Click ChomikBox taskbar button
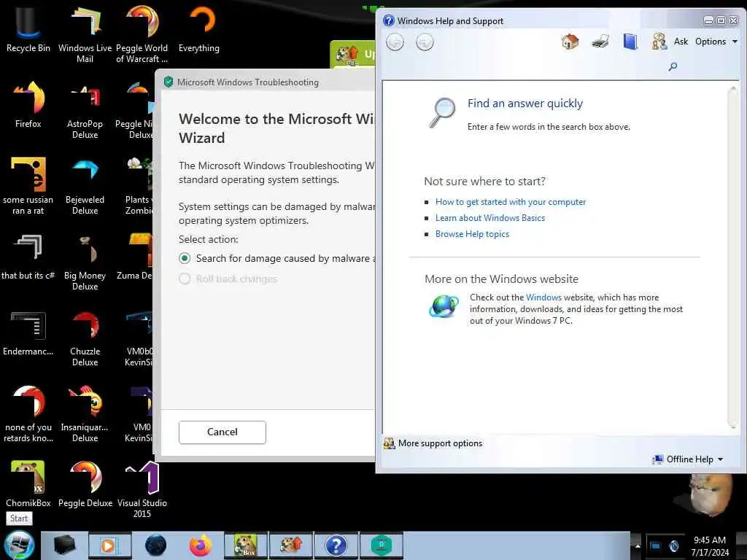The image size is (747, 560). tap(246, 545)
